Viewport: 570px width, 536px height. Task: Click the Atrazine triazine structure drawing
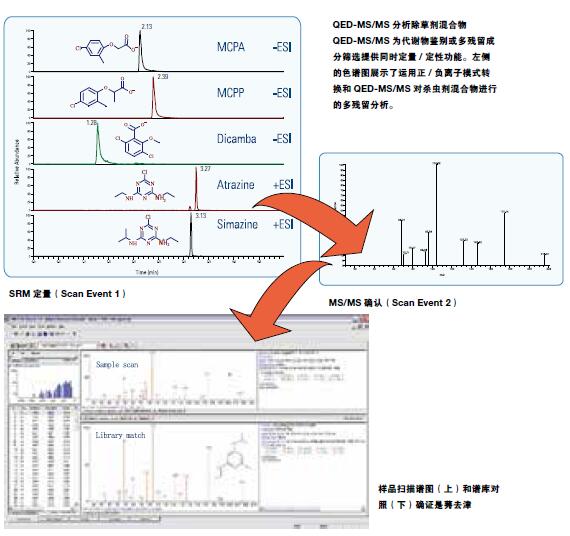[x=145, y=185]
